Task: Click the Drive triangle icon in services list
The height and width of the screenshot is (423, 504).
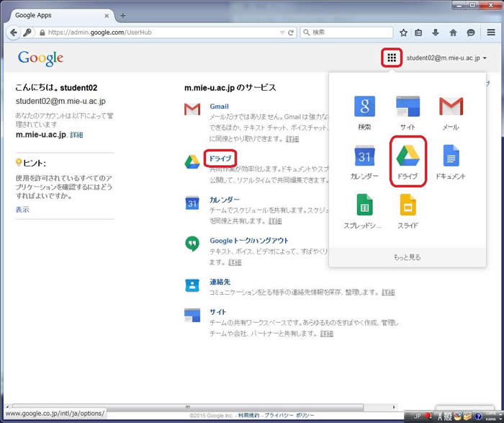Action: 192,162
